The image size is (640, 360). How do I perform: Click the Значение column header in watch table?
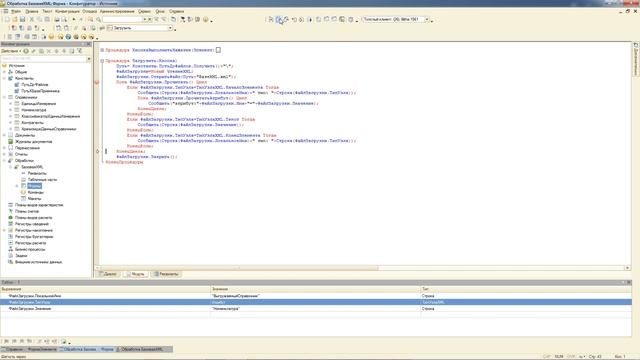tap(316, 289)
